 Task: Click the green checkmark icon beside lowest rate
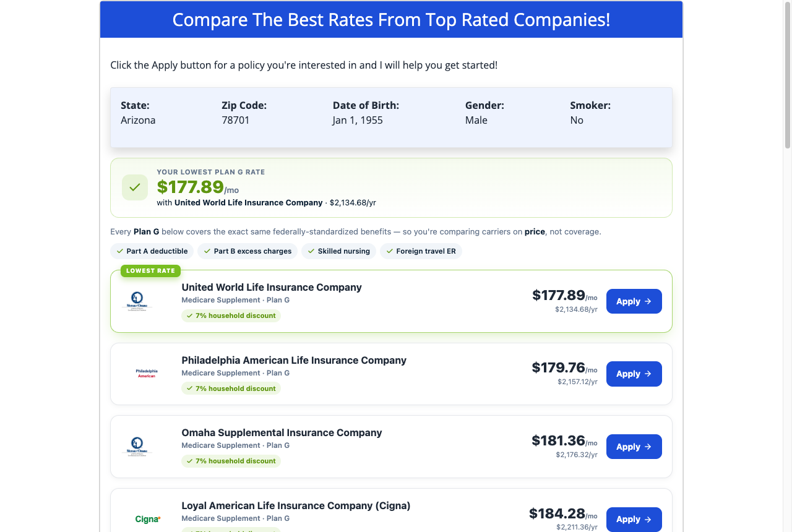click(135, 187)
